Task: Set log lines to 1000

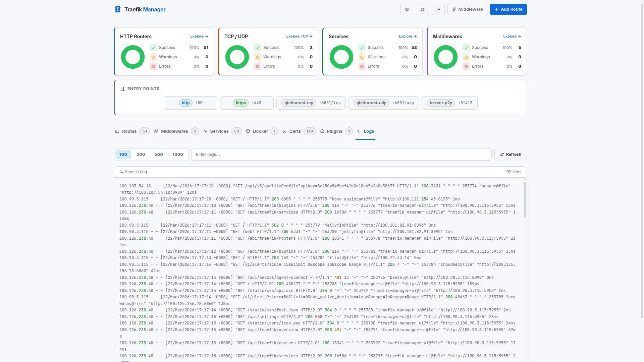Action: (x=177, y=155)
